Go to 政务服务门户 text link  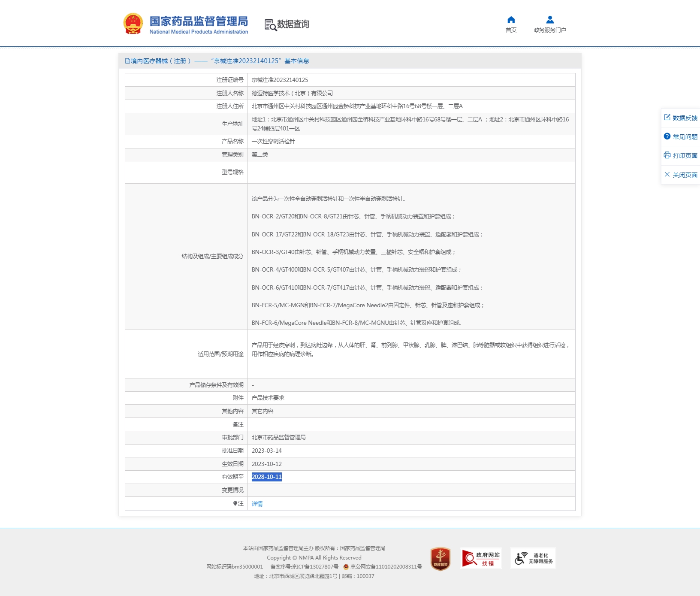click(x=550, y=30)
